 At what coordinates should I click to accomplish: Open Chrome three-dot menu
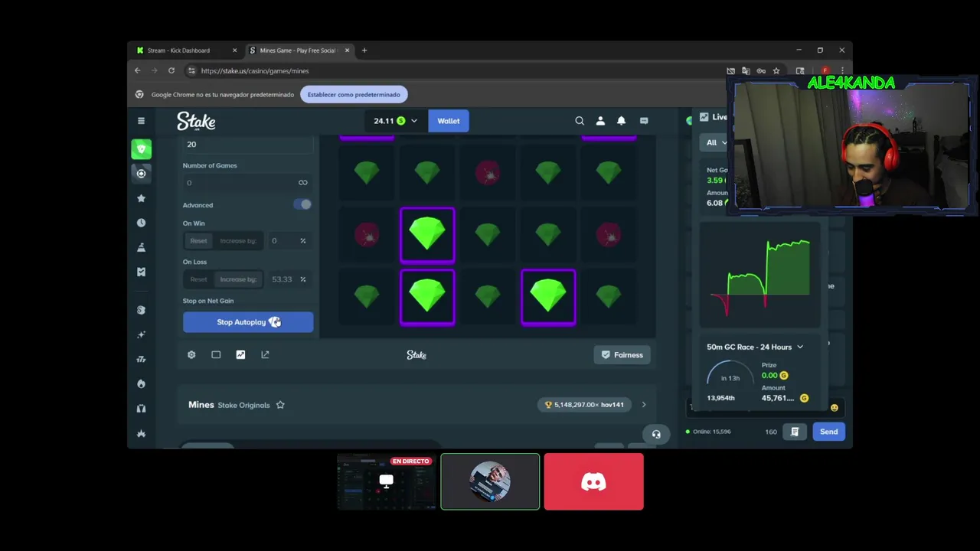click(842, 70)
